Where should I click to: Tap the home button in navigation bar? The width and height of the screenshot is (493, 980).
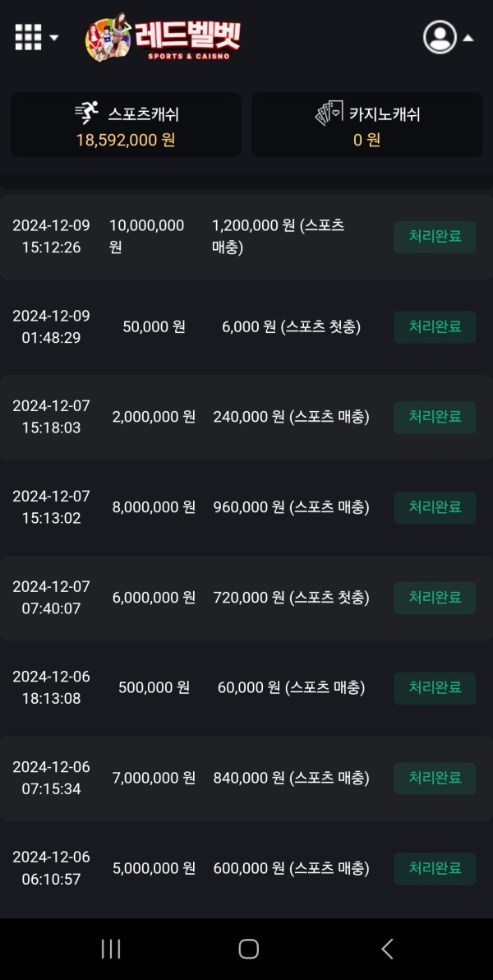click(246, 948)
